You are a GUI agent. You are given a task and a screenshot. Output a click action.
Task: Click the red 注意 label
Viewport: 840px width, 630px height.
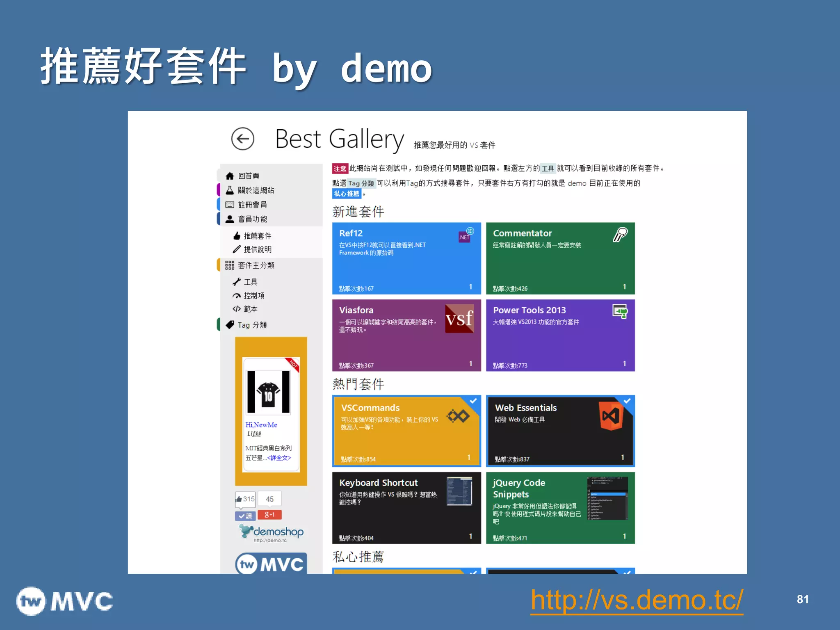340,169
